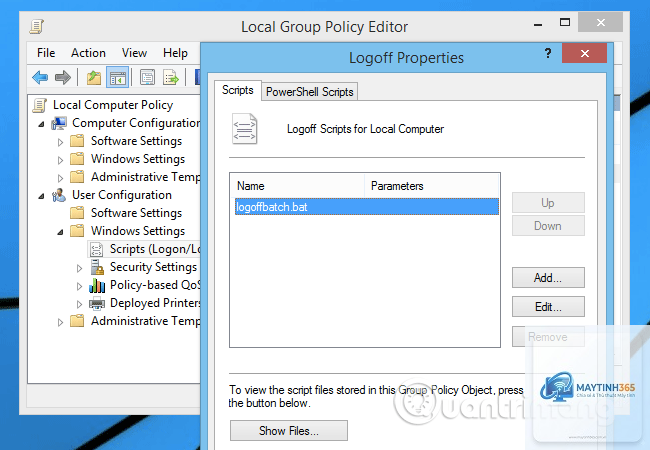Screen dimensions: 650x450
Task: Select the Policy-based QoS tree item
Action: [x=155, y=285]
